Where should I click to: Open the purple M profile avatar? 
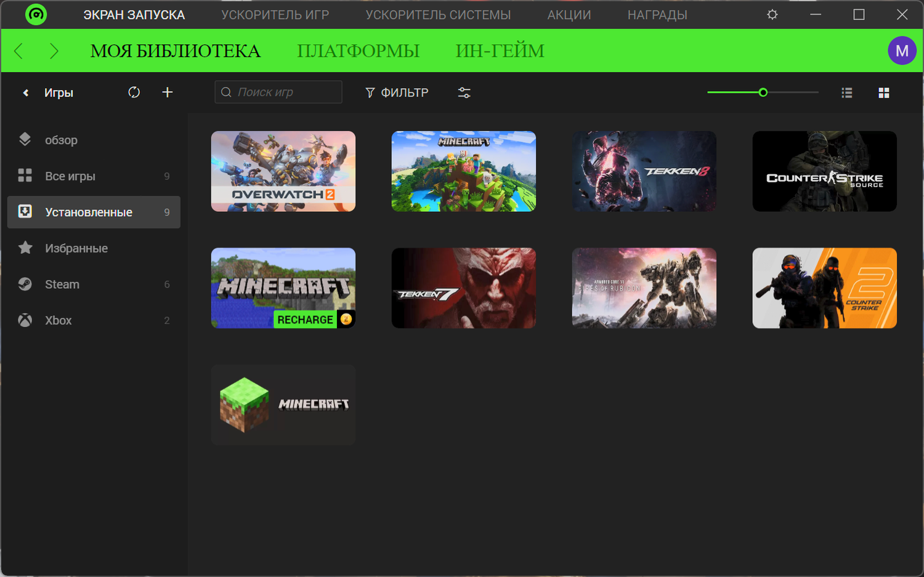(x=902, y=51)
